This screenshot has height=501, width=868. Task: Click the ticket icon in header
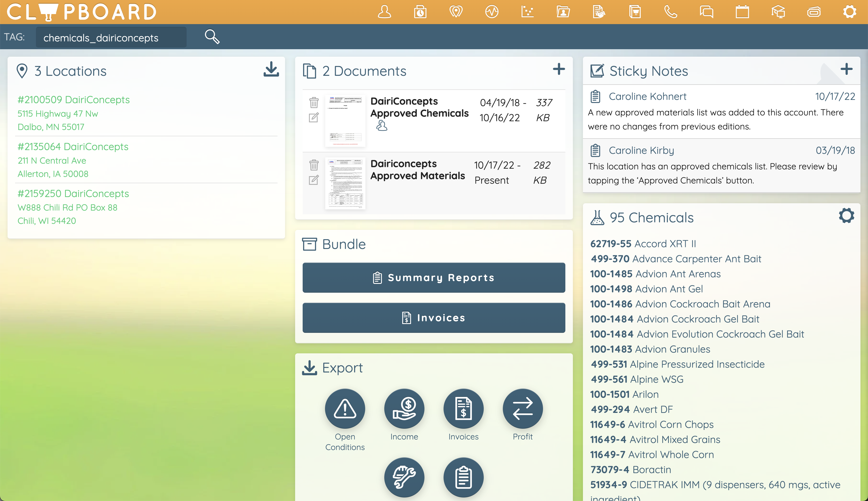814,12
